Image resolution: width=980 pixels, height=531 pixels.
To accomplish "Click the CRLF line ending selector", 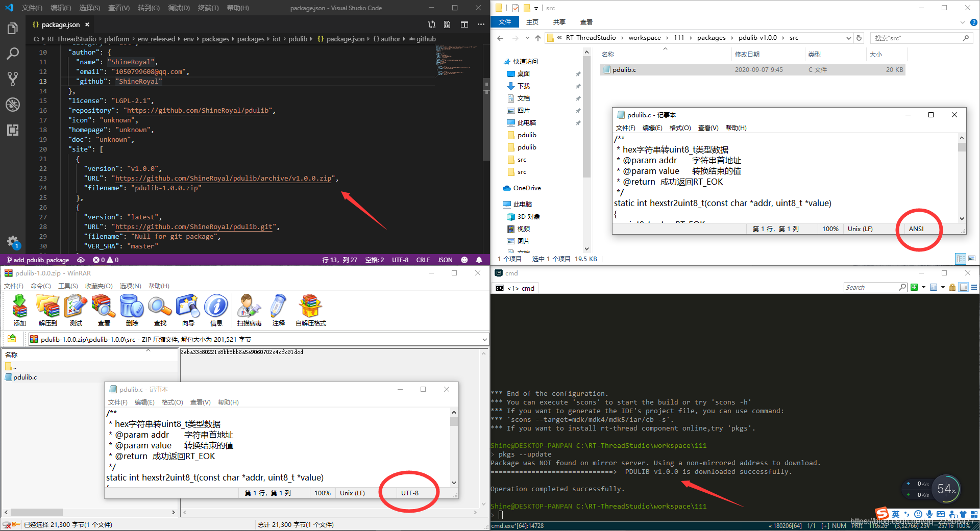I will click(x=423, y=260).
